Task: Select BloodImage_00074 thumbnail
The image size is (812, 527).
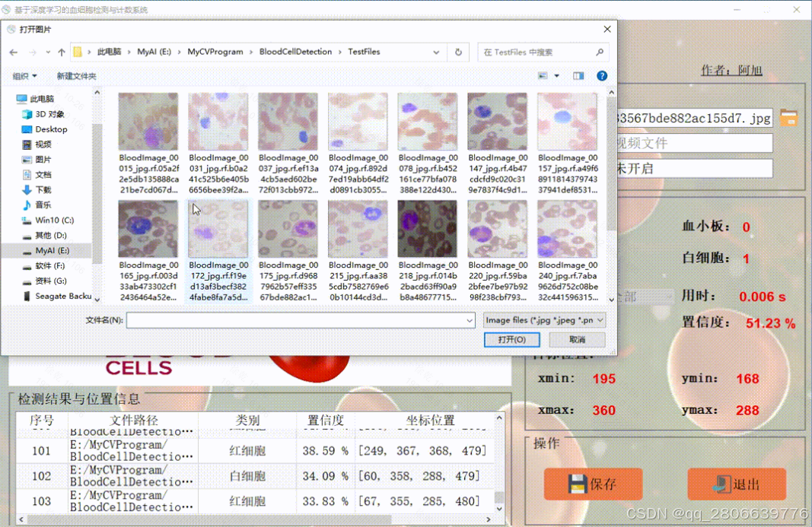Action: (358, 122)
